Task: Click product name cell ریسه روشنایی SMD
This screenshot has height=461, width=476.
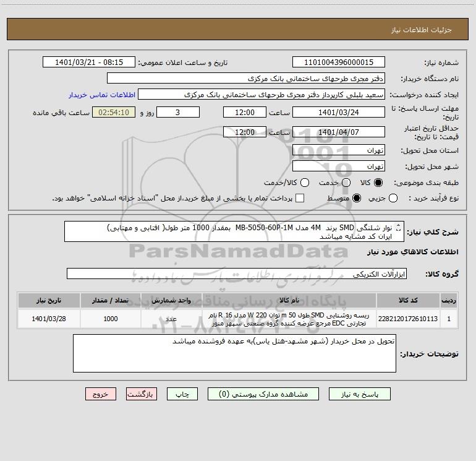Action: [289, 319]
